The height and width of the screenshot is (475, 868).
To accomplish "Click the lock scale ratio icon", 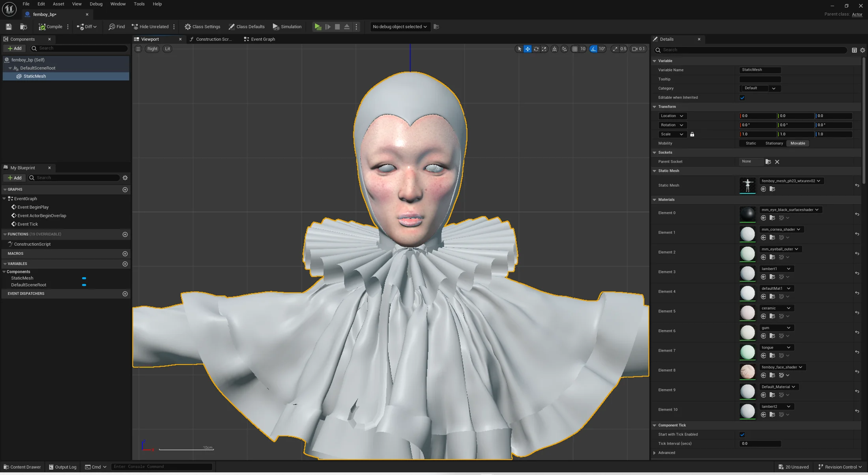I will [x=692, y=134].
